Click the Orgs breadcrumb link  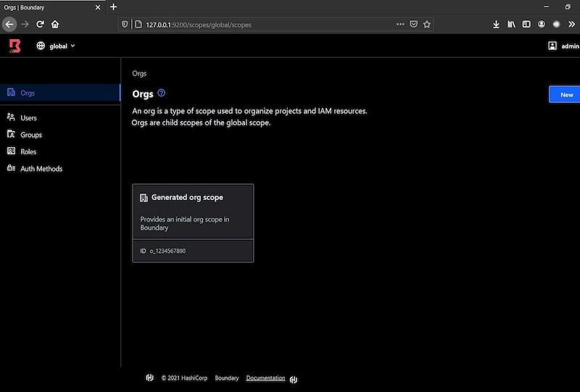point(139,73)
